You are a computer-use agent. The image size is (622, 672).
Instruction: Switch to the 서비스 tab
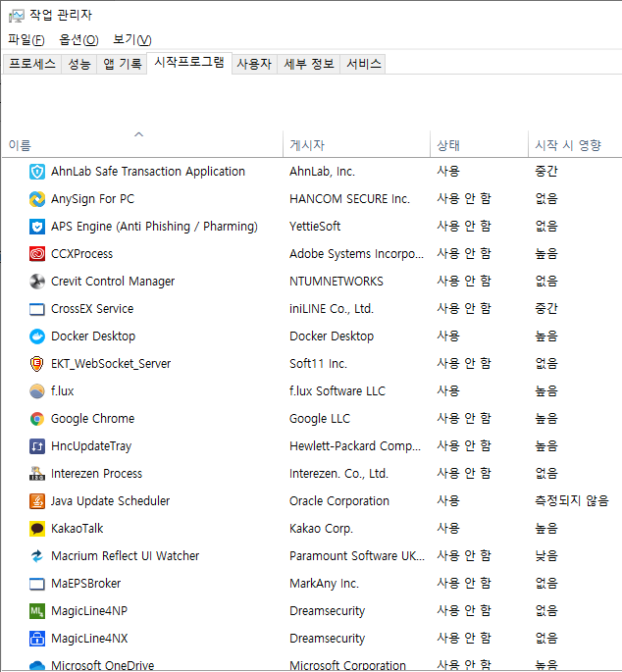pos(363,64)
